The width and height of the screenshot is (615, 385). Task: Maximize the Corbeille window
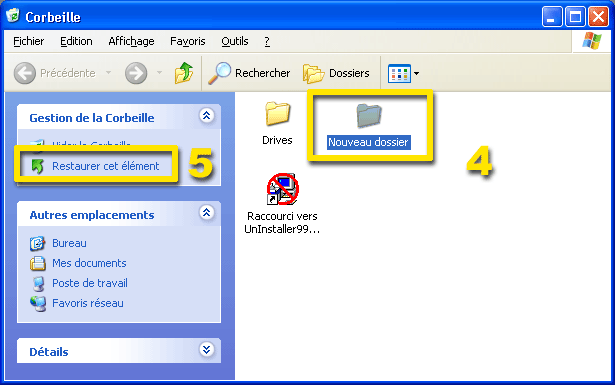575,17
